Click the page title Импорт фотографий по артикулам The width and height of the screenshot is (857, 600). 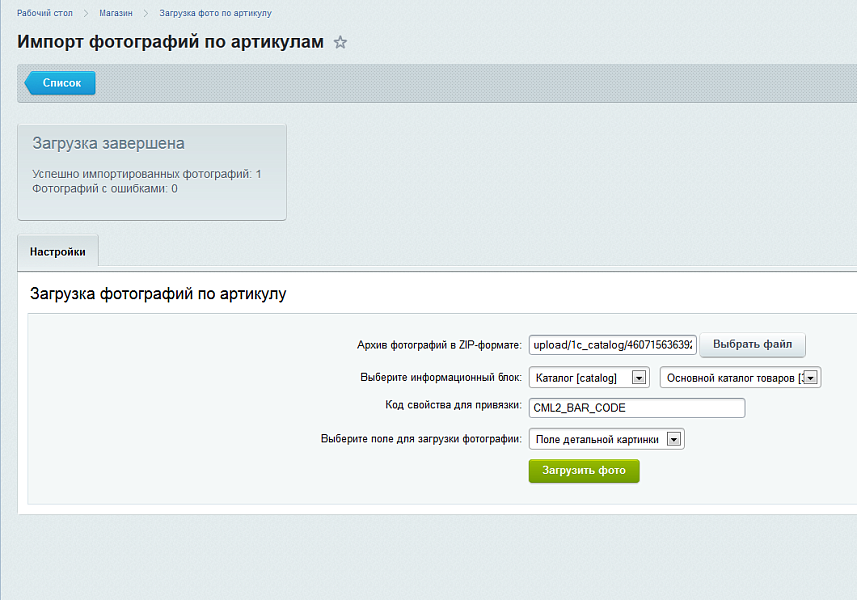(x=166, y=43)
